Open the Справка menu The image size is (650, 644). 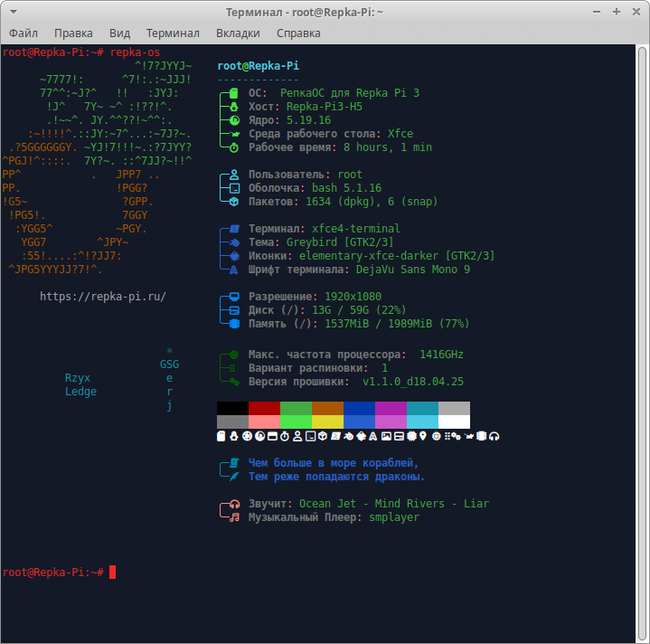[x=298, y=33]
